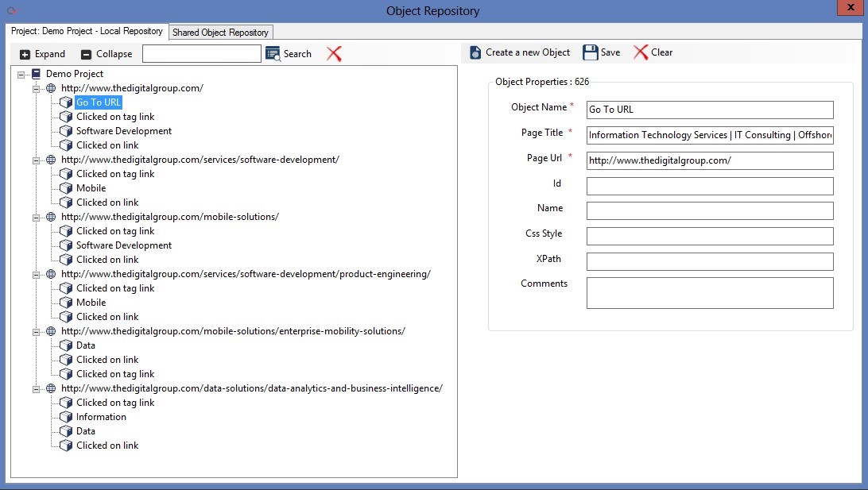Click the Collapse button label
Screen dimensions: 868x490
pos(114,54)
